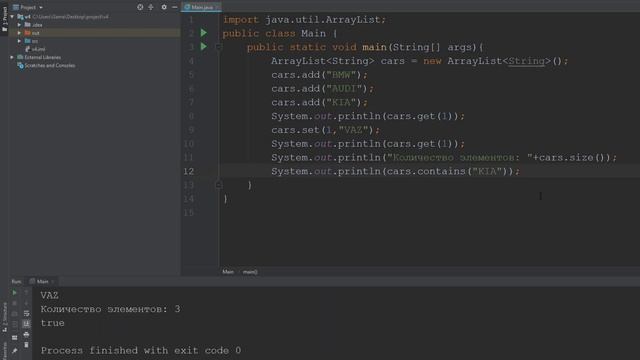Open the Main tab in Run panel
This screenshot has width=640, height=360.
point(40,281)
